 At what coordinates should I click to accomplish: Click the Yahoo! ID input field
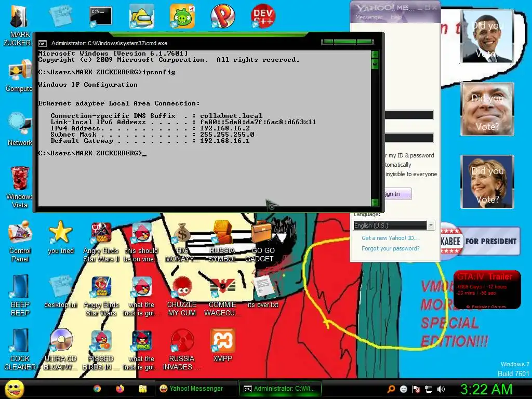[409, 115]
